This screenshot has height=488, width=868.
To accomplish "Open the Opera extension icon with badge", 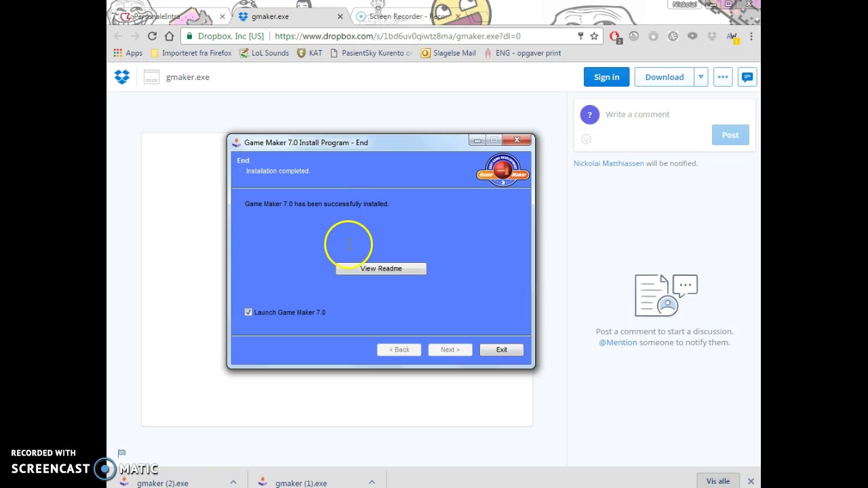I will click(615, 37).
